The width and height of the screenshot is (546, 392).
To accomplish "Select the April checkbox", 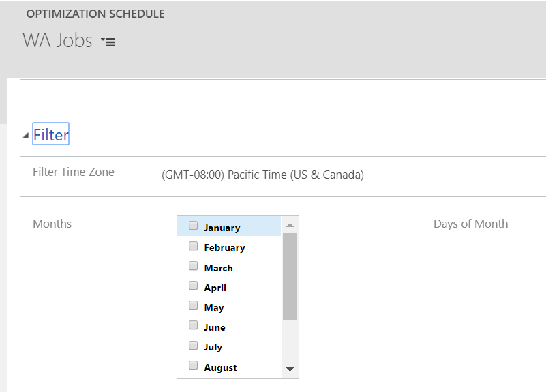I will 194,286.
